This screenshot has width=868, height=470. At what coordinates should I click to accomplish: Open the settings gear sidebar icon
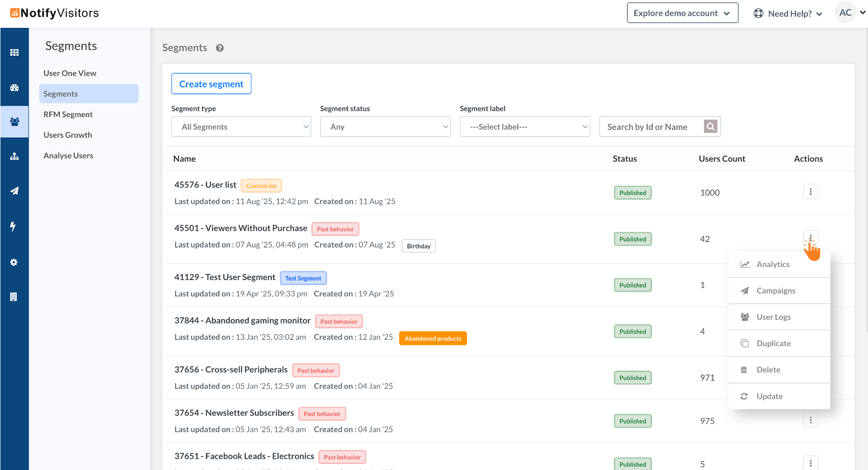(14, 262)
